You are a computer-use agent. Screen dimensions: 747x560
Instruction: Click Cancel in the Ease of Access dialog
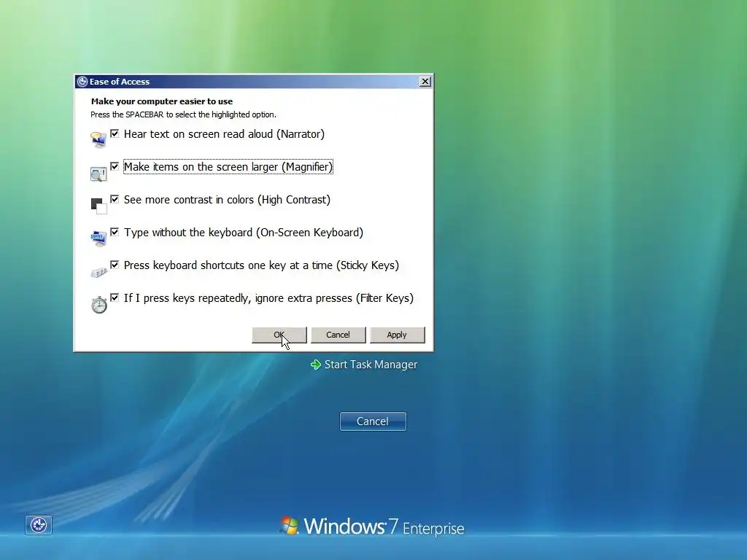pos(338,335)
